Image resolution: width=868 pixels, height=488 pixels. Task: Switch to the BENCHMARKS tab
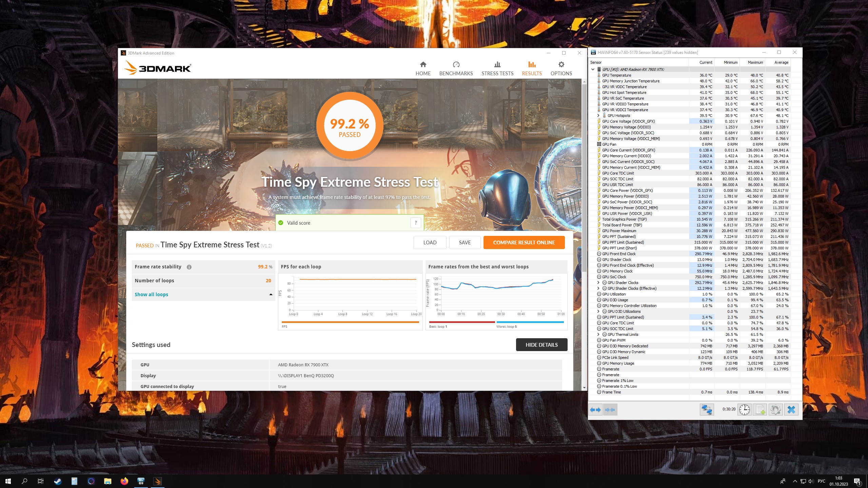tap(456, 68)
